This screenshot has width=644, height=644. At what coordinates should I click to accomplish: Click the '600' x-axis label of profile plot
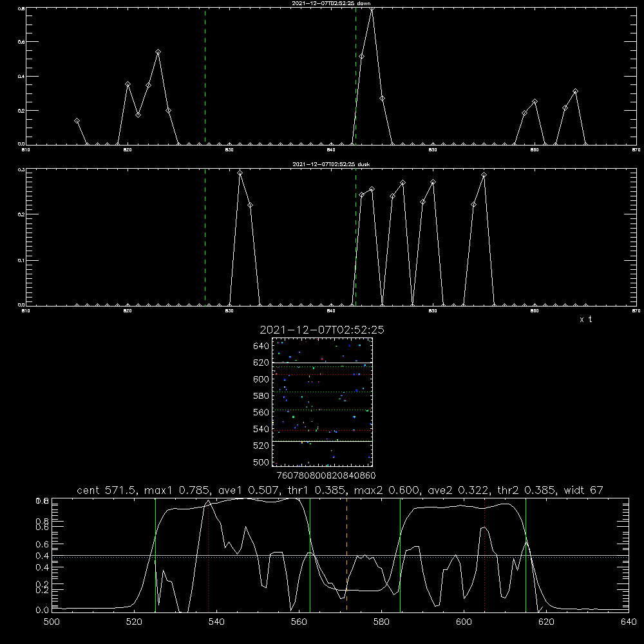(464, 622)
